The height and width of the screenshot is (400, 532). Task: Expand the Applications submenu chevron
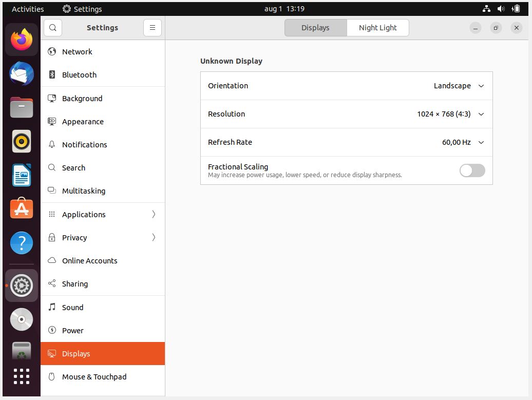(154, 215)
